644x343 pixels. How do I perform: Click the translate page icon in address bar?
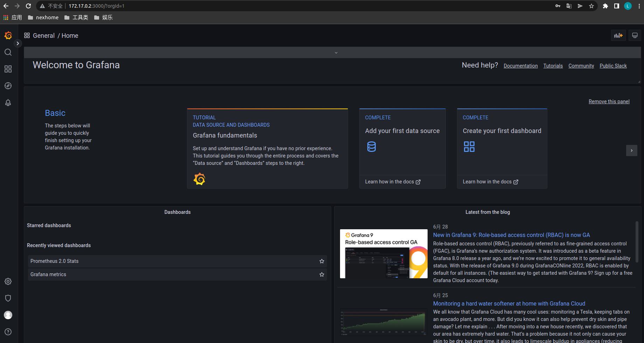point(569,6)
